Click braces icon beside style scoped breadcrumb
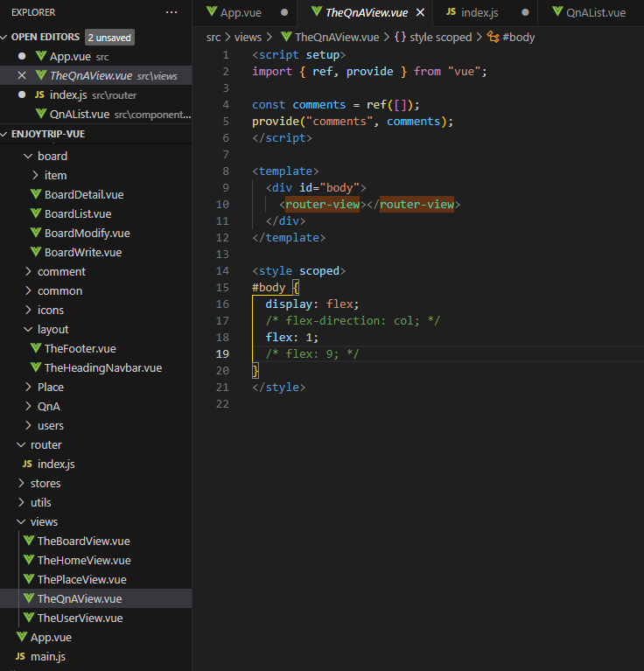The height and width of the screenshot is (671, 644). pos(400,37)
